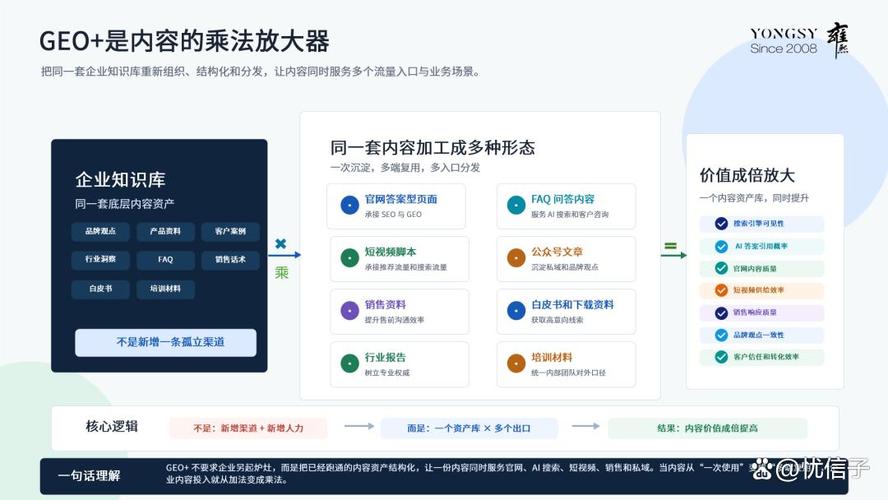Click the 企业知识库 panel heading
Screen dimensions: 888x500
[120, 180]
